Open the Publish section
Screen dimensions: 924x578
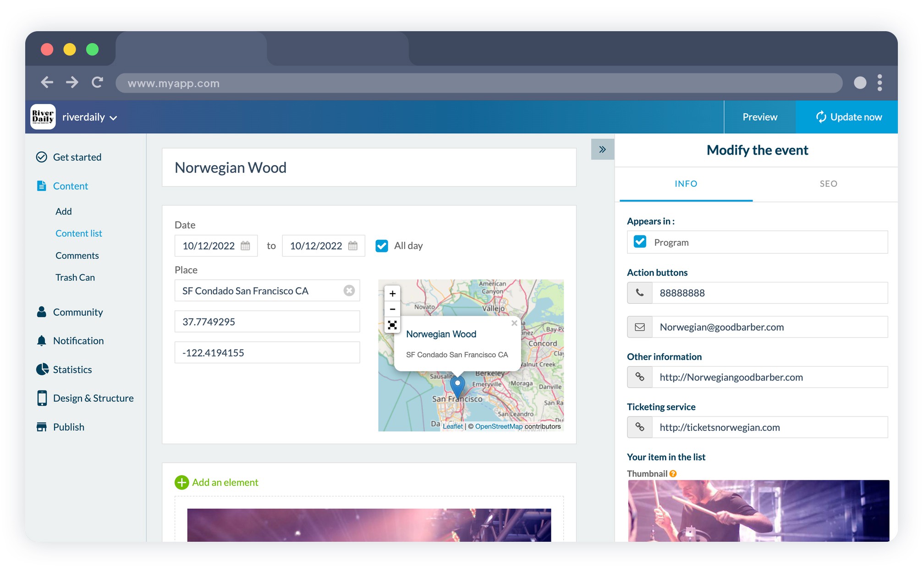click(x=68, y=427)
